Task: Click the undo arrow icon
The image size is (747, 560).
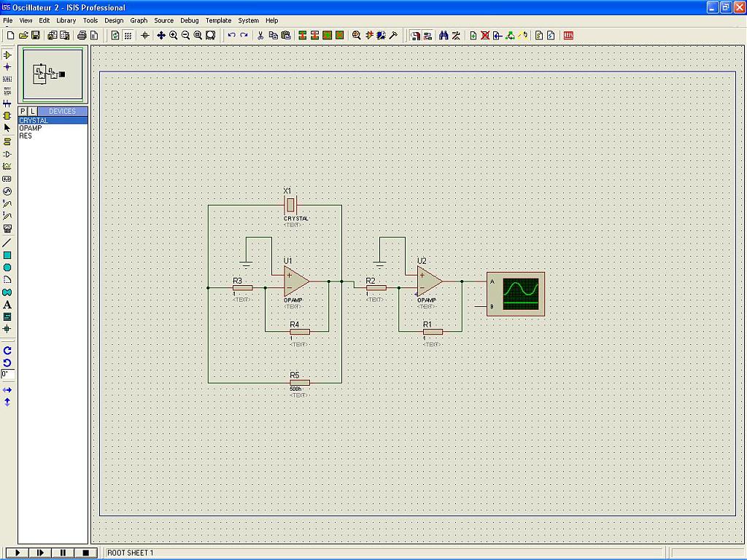Action: [231, 35]
